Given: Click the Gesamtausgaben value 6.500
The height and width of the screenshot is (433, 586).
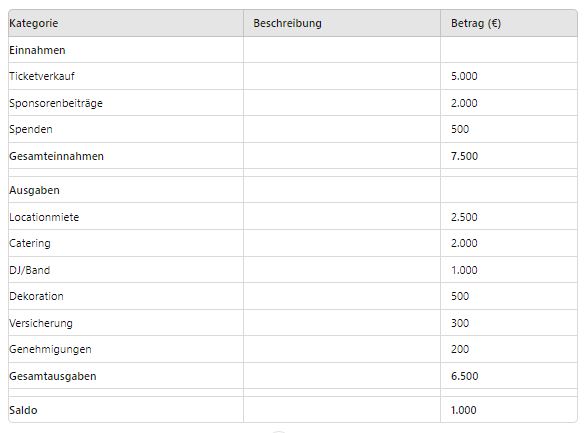Looking at the screenshot, I should (x=464, y=376).
